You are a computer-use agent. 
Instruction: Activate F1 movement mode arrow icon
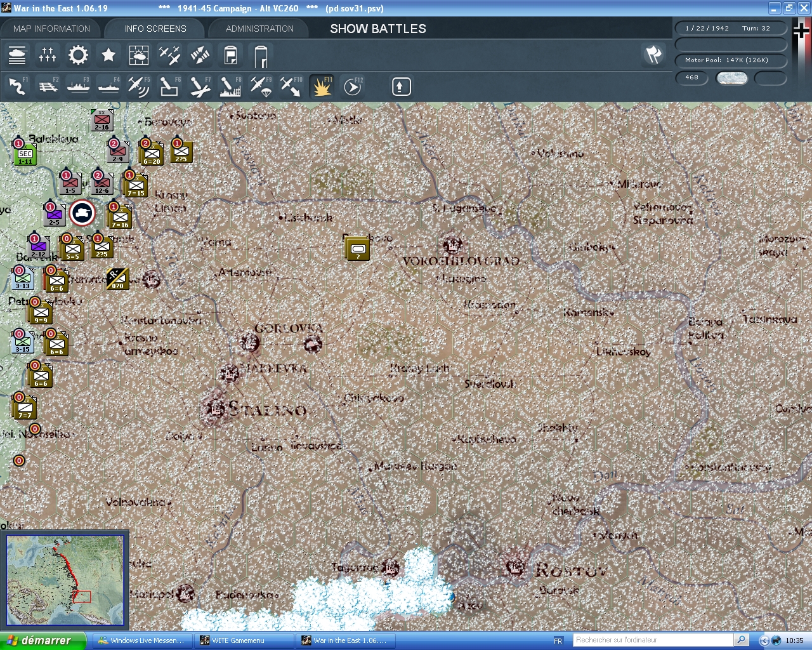[16, 86]
